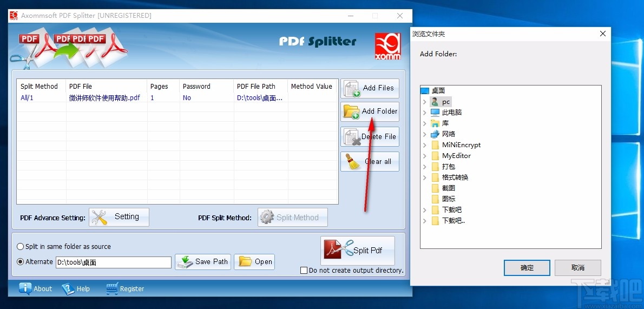Select MiNiEncrypt folder
This screenshot has height=309, width=644.
click(x=461, y=144)
